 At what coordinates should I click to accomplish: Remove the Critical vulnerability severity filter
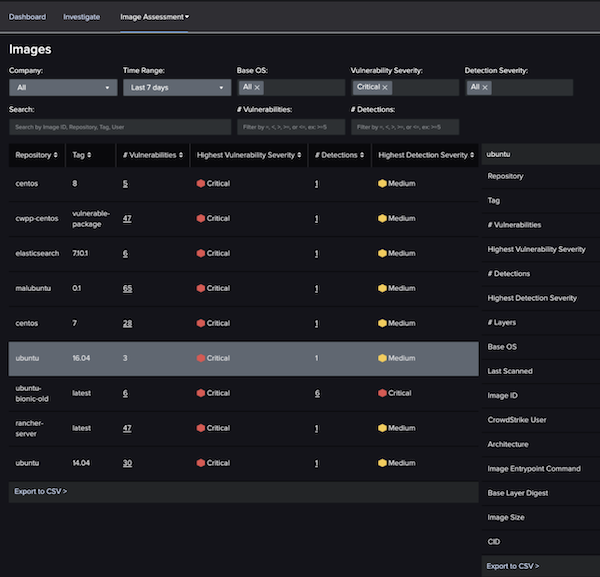click(385, 88)
